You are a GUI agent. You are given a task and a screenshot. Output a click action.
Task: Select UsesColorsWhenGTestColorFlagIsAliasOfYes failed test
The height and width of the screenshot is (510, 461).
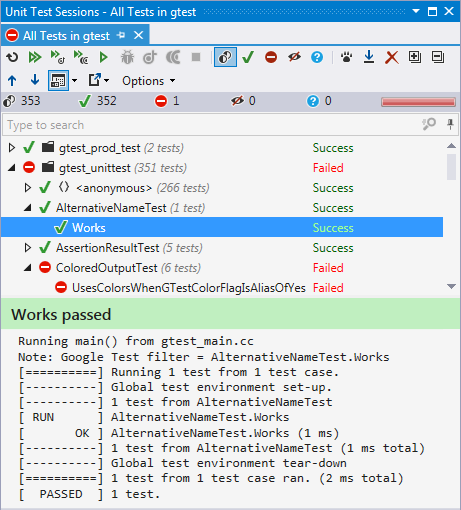(x=189, y=288)
